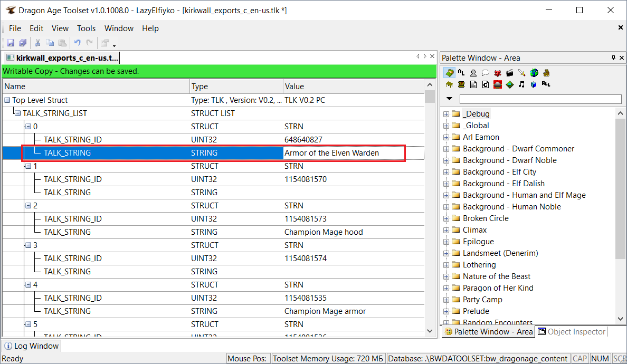Click the blue Undo arrow icon

(78, 43)
